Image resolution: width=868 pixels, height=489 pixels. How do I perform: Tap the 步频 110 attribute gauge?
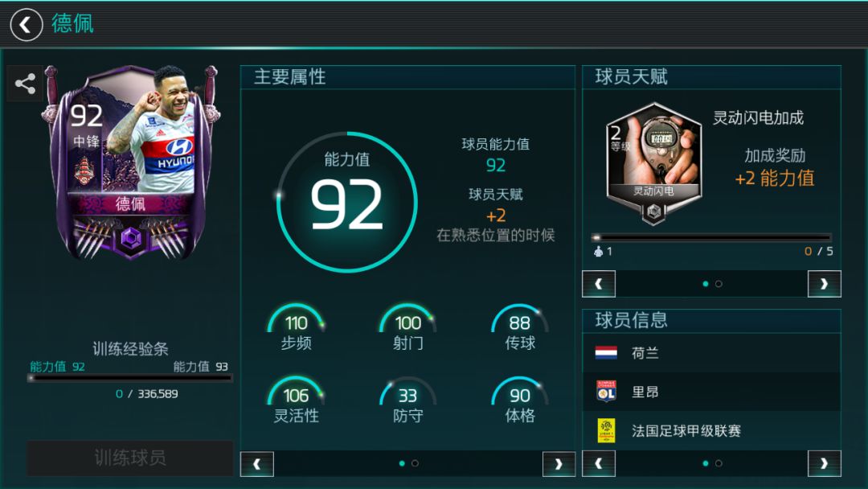point(296,327)
